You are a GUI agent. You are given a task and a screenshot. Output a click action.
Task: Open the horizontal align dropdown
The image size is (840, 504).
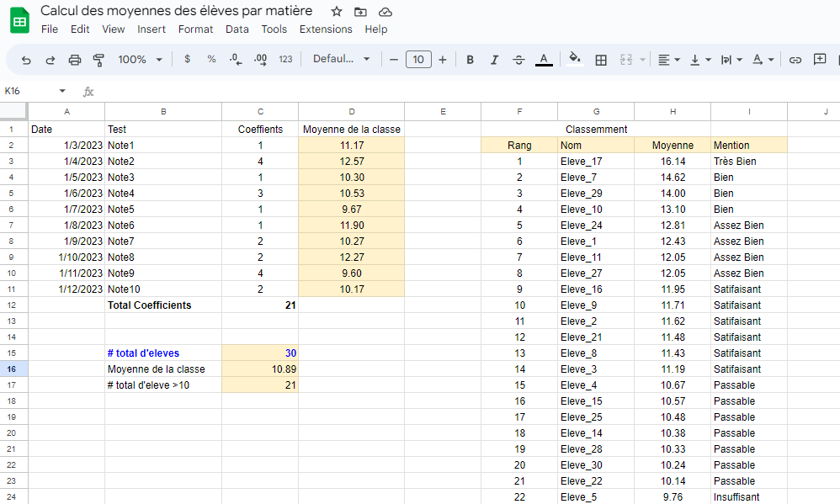tap(668, 60)
